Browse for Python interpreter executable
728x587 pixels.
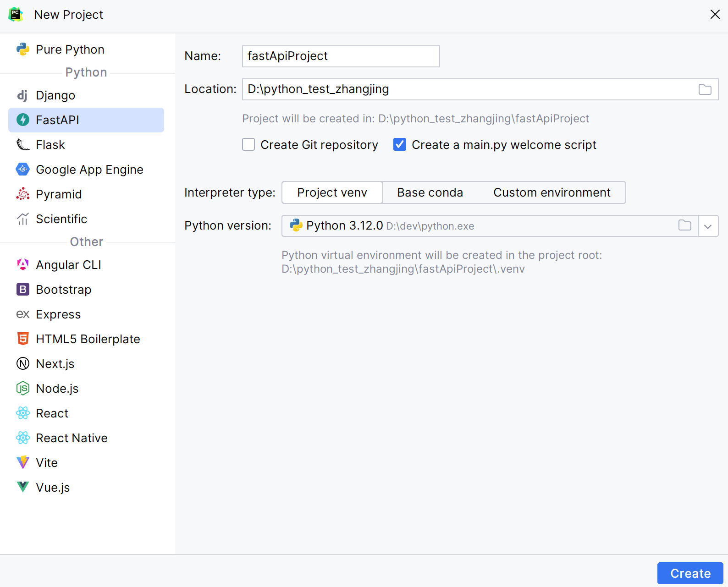point(685,225)
